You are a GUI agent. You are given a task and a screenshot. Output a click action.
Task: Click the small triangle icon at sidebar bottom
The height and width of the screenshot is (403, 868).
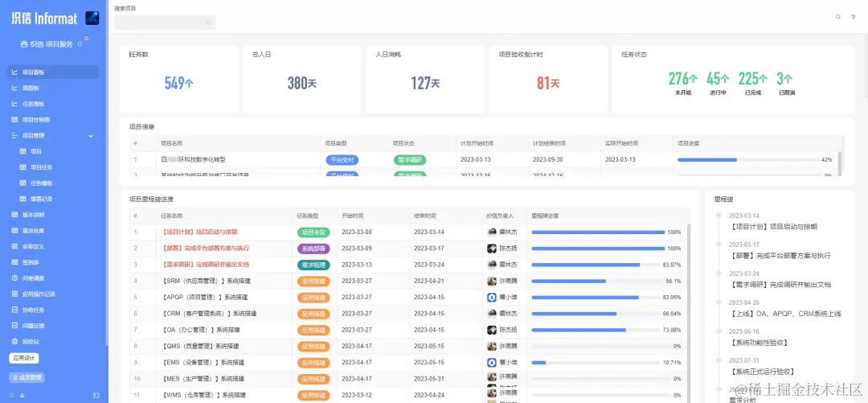[x=23, y=395]
